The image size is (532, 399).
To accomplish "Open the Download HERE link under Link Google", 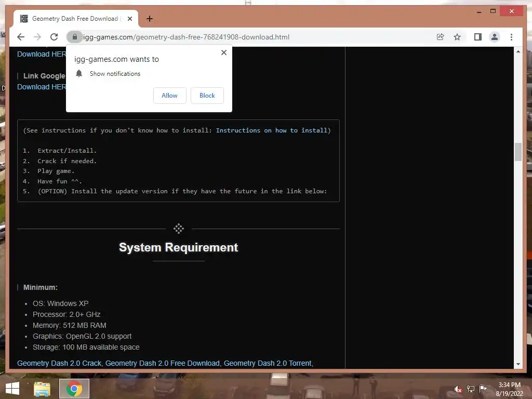I will [42, 87].
